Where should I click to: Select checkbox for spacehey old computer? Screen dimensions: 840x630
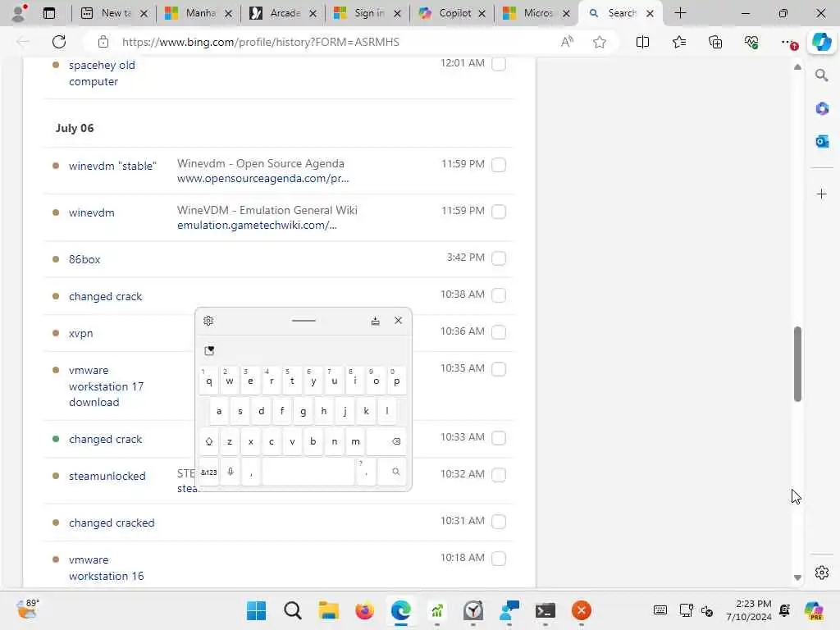[498, 64]
